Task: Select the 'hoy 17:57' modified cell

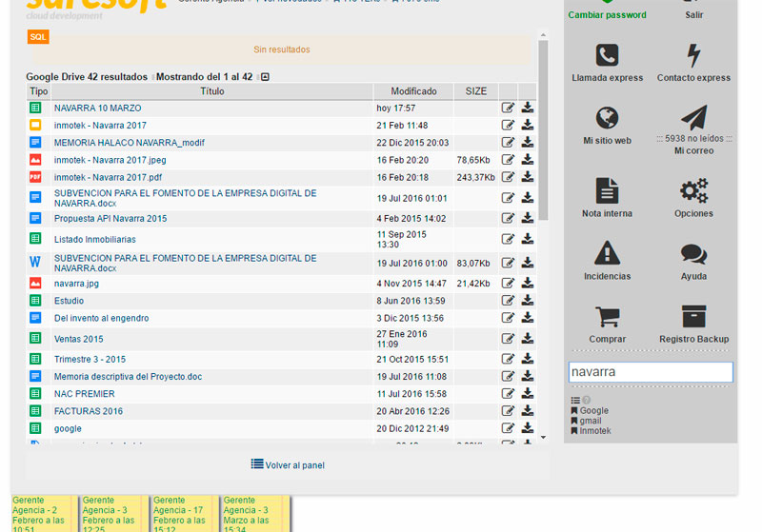Action: 413,108
